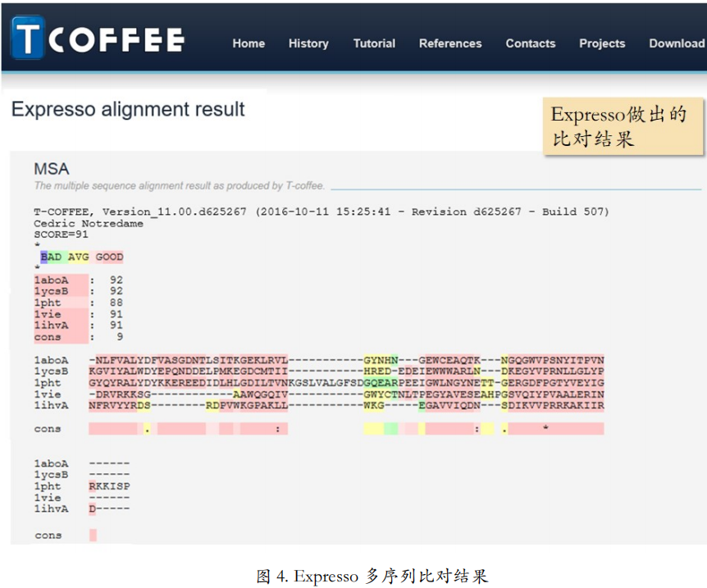The height and width of the screenshot is (588, 707).
Task: Open the Contacts page
Action: [530, 43]
